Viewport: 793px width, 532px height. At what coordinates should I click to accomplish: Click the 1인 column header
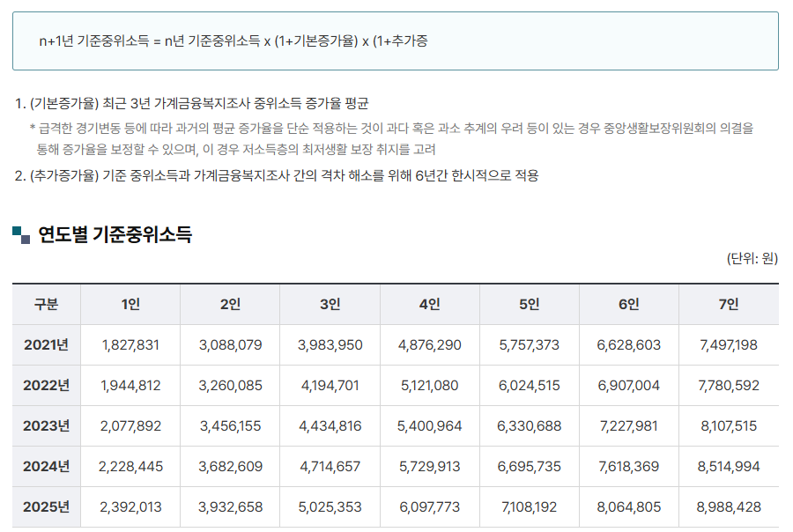click(129, 303)
